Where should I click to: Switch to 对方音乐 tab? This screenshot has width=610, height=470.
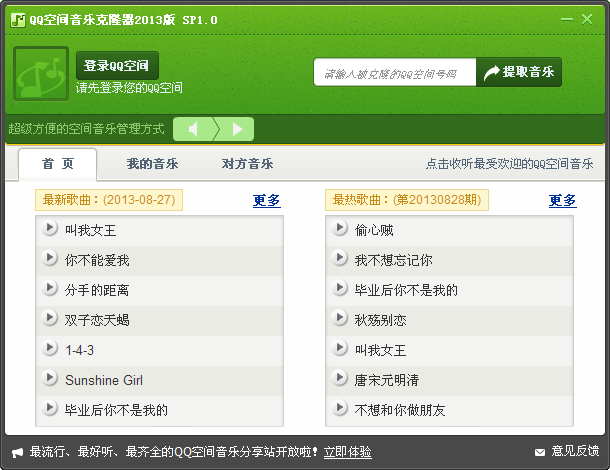click(x=247, y=164)
